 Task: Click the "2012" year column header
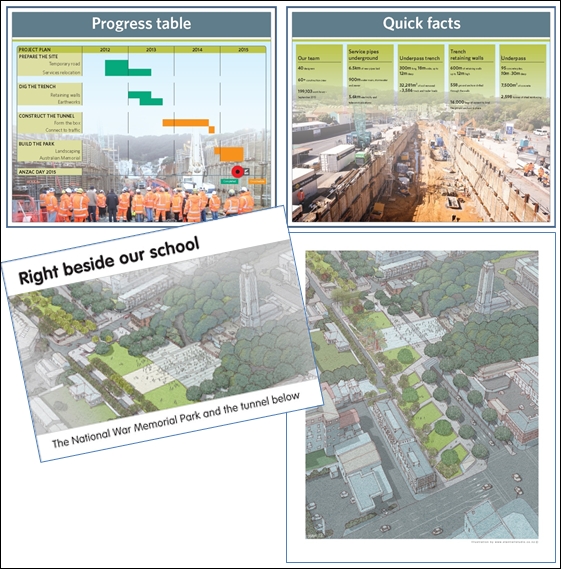coord(105,50)
